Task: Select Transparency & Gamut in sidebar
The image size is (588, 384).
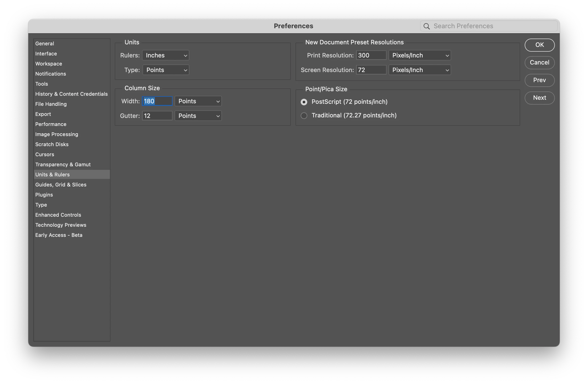Action: 63,165
